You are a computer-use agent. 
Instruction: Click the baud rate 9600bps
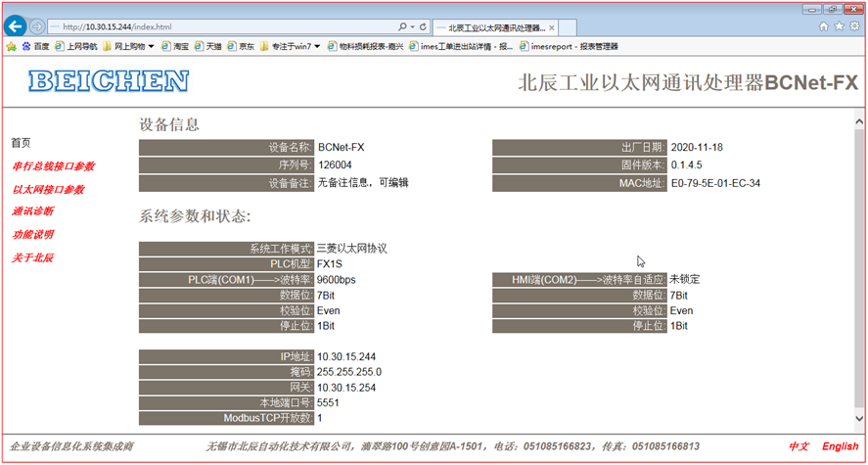tap(336, 280)
